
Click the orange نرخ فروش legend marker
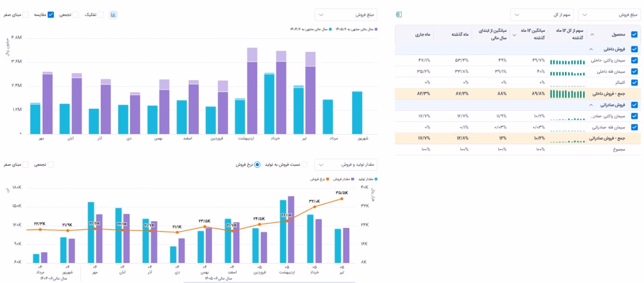coord(327,179)
